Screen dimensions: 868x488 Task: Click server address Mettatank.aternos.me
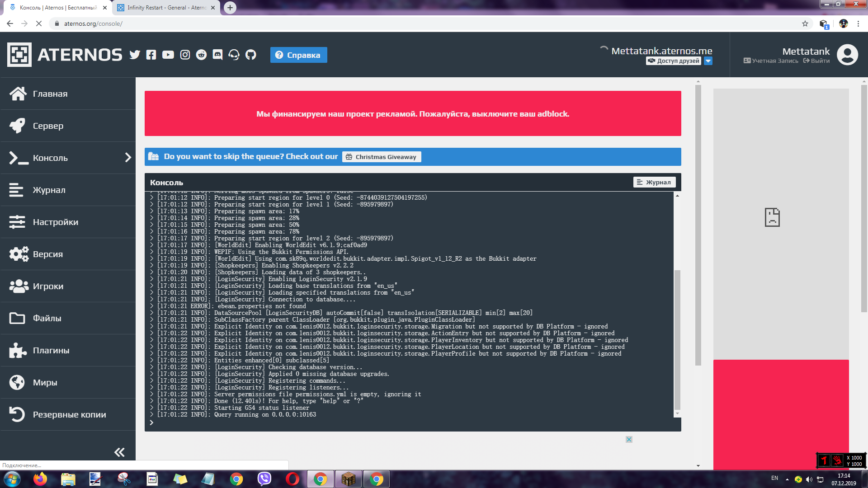pos(662,51)
